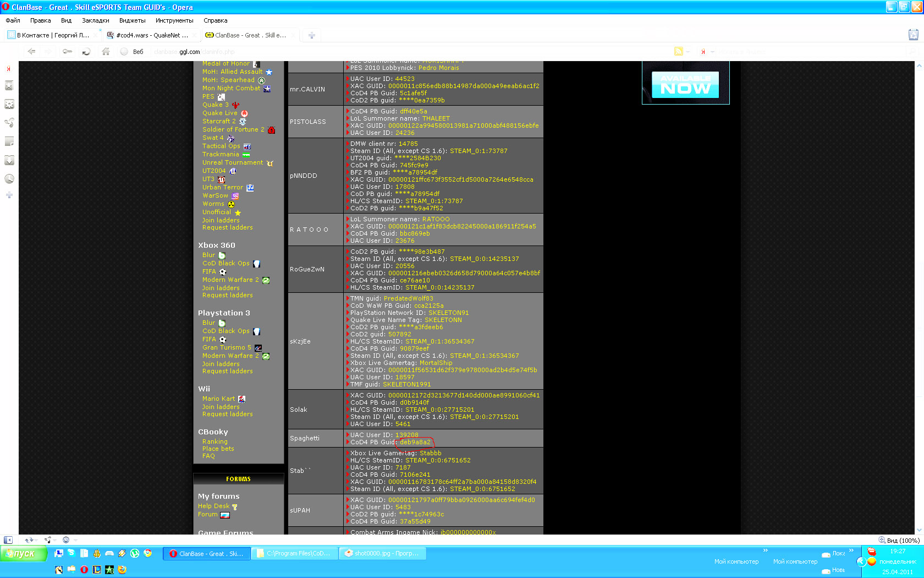924x578 pixels.
Task: Expand the Yandex search engine dropdown
Action: point(712,52)
